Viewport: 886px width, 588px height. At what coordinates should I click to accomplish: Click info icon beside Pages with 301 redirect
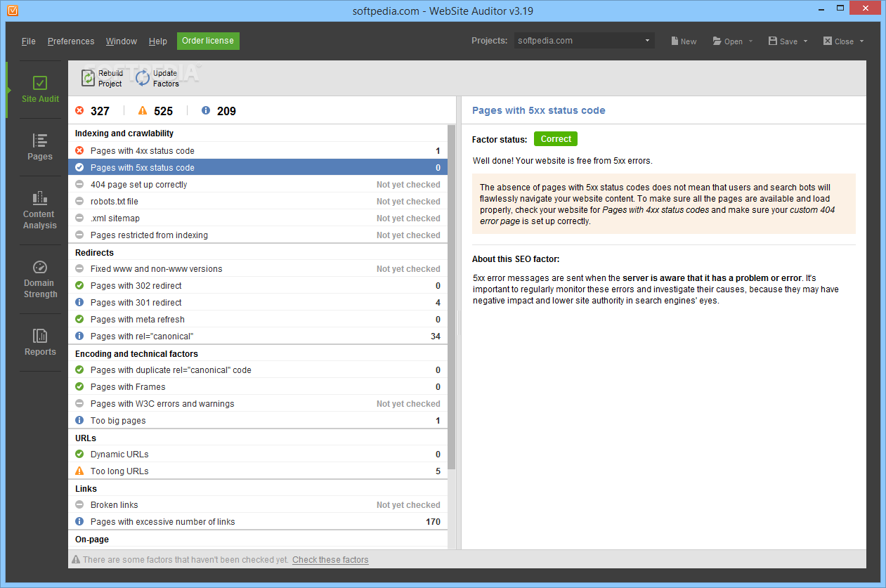coord(79,302)
